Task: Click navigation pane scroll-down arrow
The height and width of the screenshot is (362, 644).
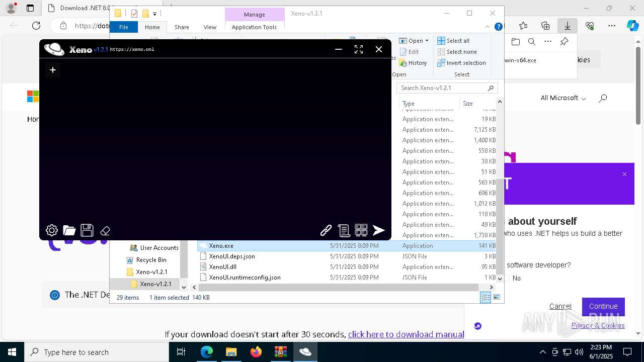Action: click(184, 287)
